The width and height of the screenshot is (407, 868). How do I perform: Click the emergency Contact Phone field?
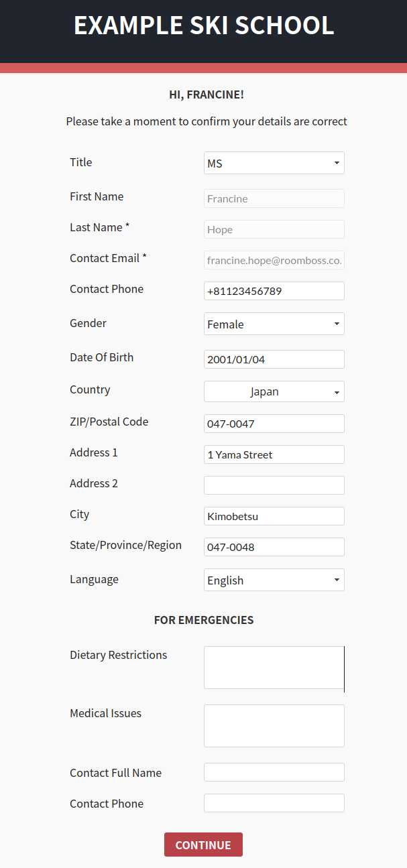(x=274, y=803)
